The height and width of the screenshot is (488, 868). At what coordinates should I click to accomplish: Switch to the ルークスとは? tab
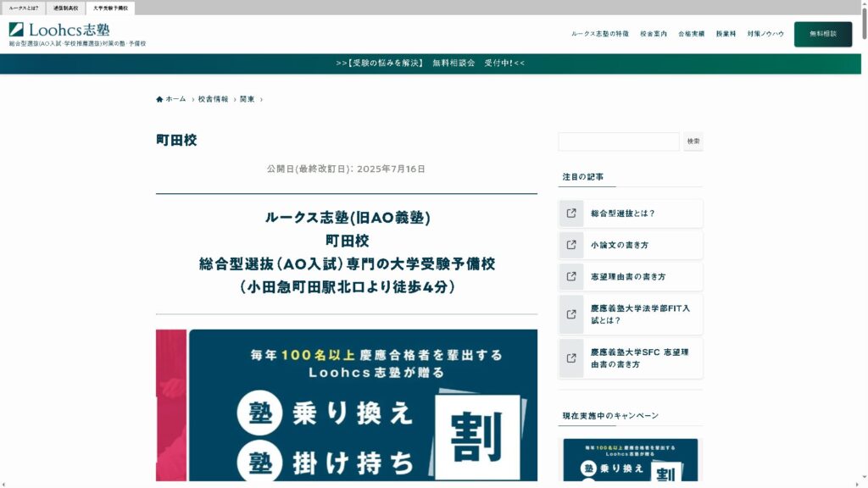(x=24, y=8)
